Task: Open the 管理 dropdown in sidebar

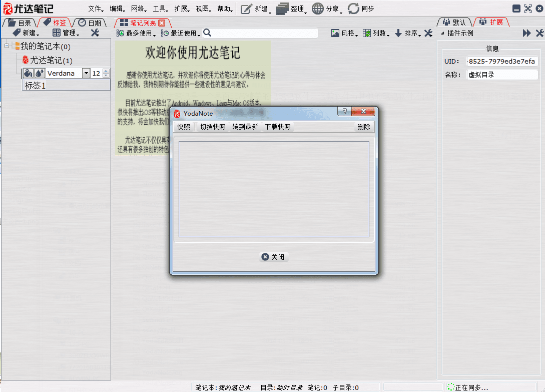Action: tap(66, 33)
